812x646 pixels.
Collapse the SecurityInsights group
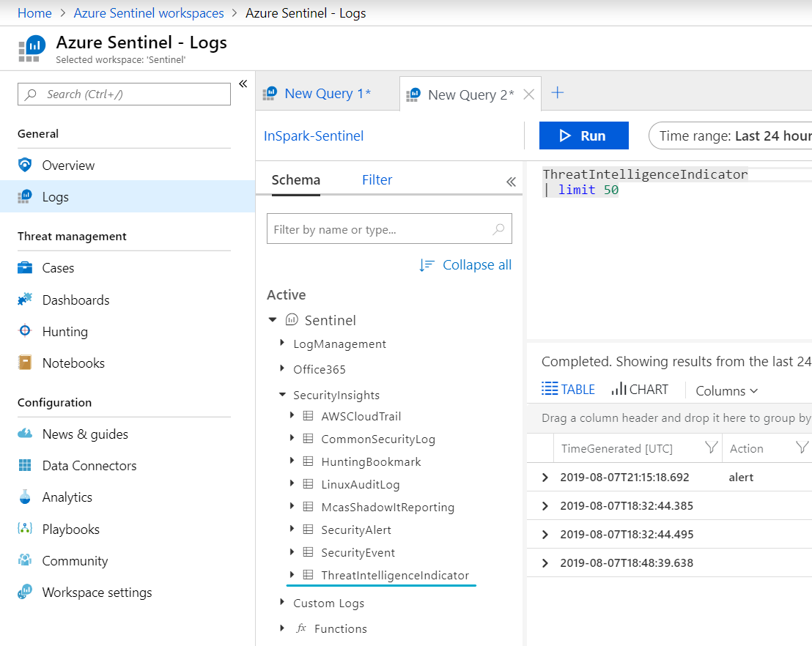point(282,395)
